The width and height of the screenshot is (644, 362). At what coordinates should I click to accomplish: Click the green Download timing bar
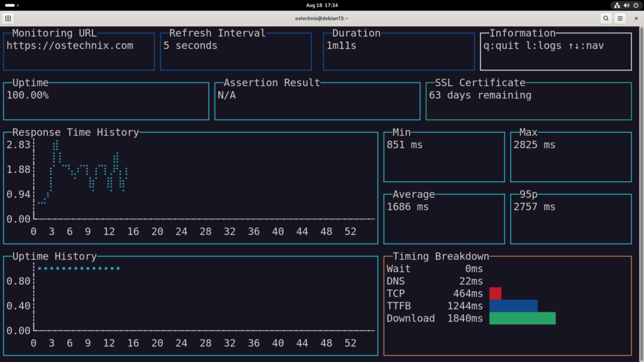click(x=523, y=318)
